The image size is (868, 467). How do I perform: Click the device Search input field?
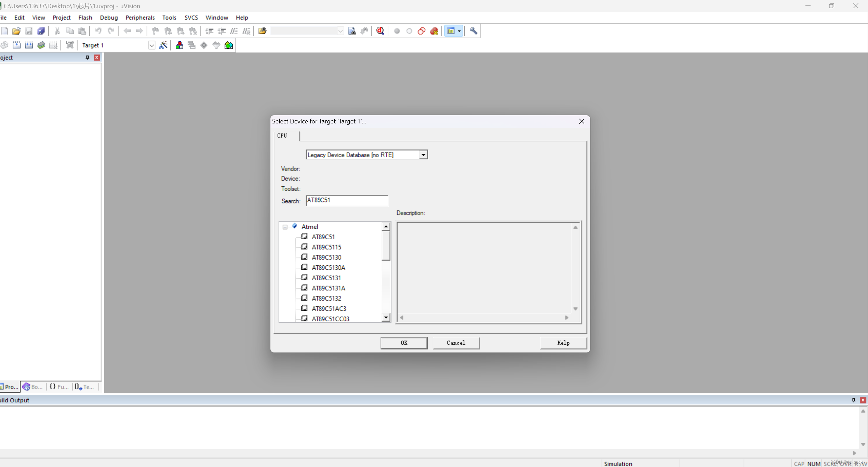[347, 200]
